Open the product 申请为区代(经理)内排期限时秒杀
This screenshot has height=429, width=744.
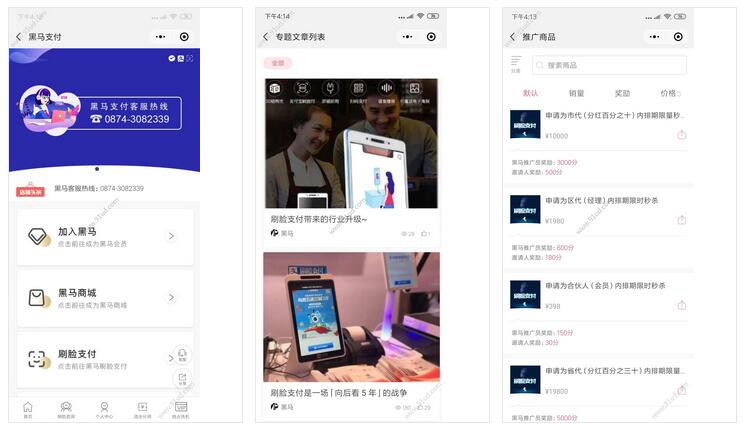pyautogui.click(x=602, y=200)
